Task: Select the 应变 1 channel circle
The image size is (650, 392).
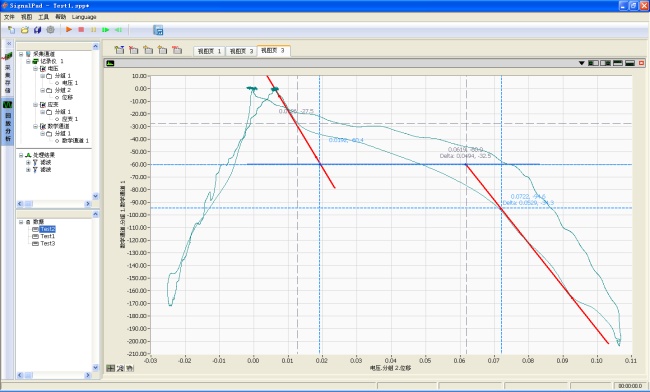Action: [x=57, y=119]
